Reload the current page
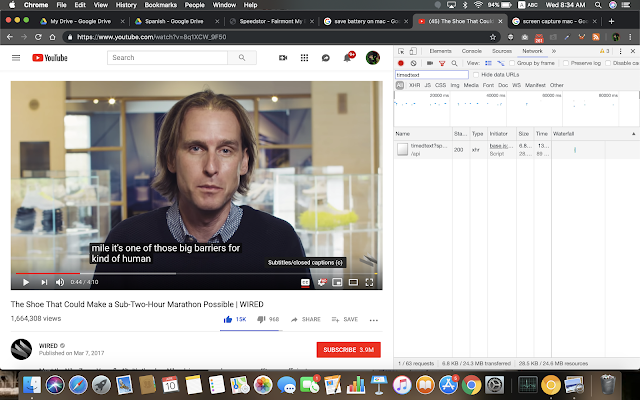Viewport: 640px width, 400px height. pyautogui.click(x=38, y=37)
